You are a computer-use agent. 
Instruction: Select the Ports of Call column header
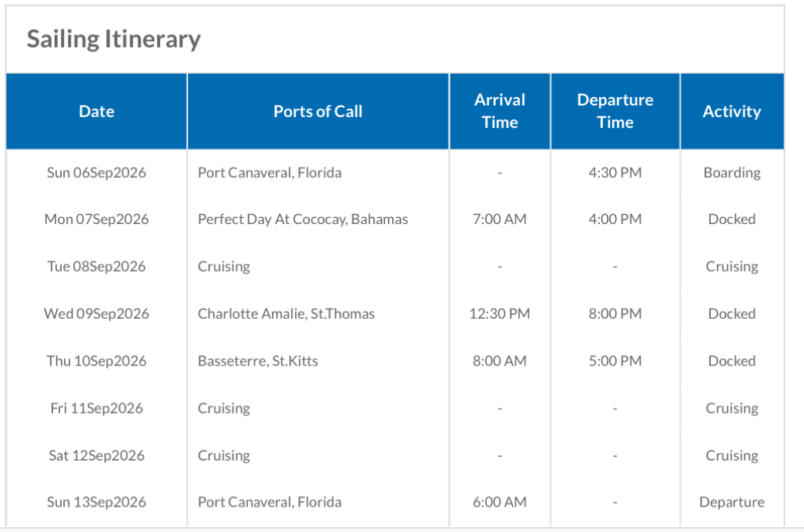click(x=318, y=111)
